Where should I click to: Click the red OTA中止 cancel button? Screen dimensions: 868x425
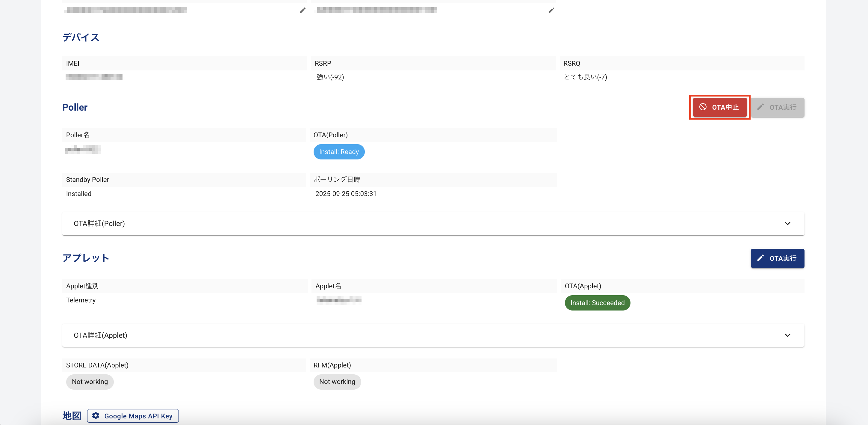point(720,107)
